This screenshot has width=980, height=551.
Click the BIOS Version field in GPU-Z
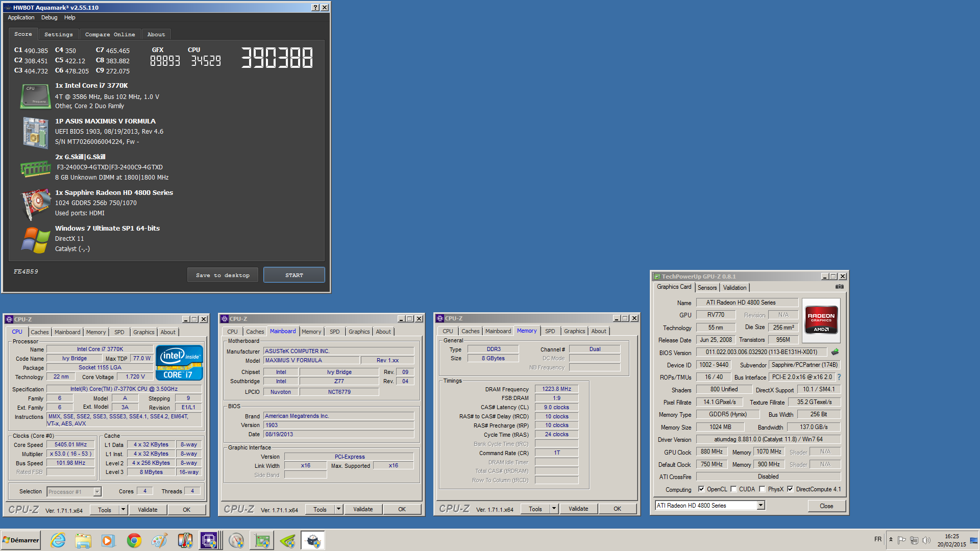761,352
